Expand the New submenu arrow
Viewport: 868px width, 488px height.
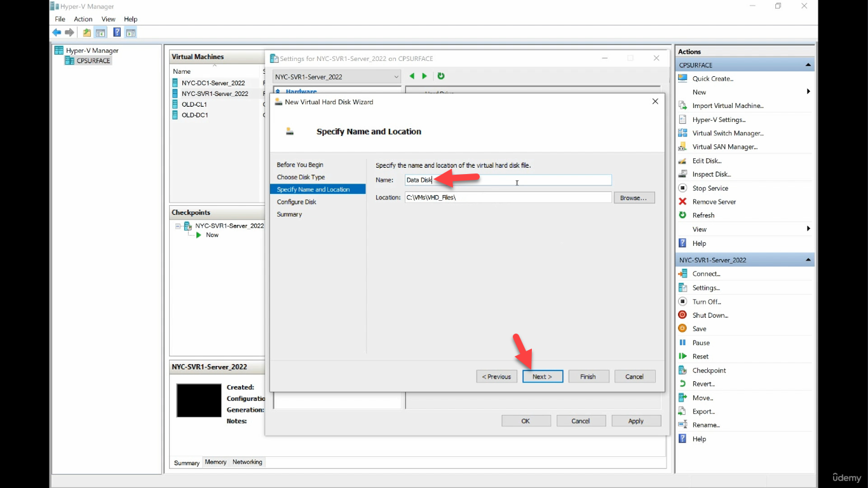pos(808,92)
